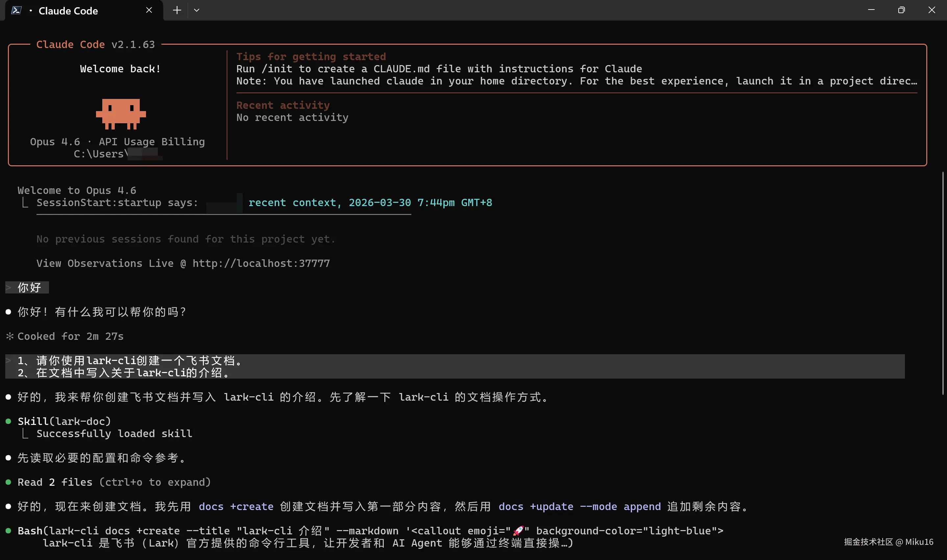Open a new terminal tab with plus button
The image size is (947, 560).
click(177, 10)
